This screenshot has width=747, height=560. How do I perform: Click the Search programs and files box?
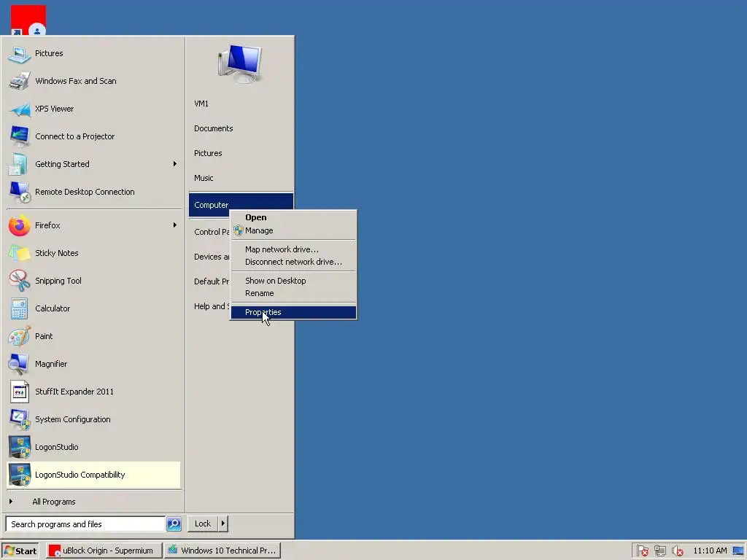coord(85,524)
